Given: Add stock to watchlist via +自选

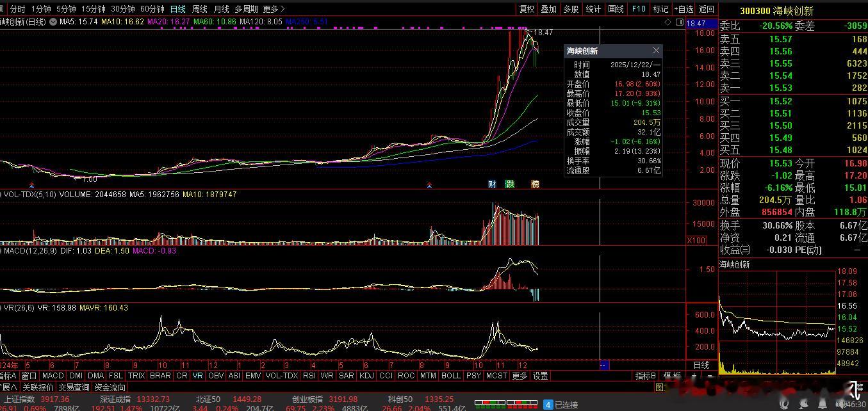Looking at the screenshot, I should [x=684, y=9].
